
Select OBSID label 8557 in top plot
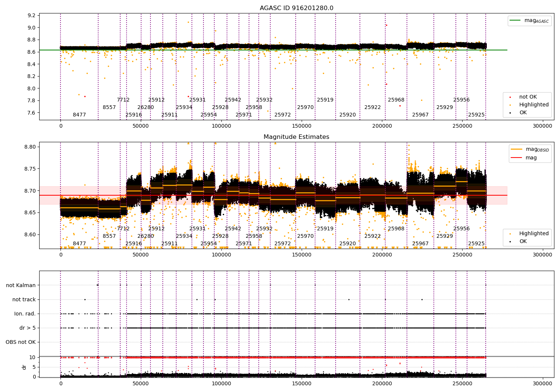(x=109, y=107)
